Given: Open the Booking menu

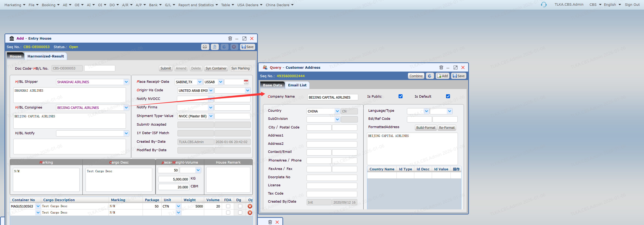Looking at the screenshot, I should click(50, 5).
